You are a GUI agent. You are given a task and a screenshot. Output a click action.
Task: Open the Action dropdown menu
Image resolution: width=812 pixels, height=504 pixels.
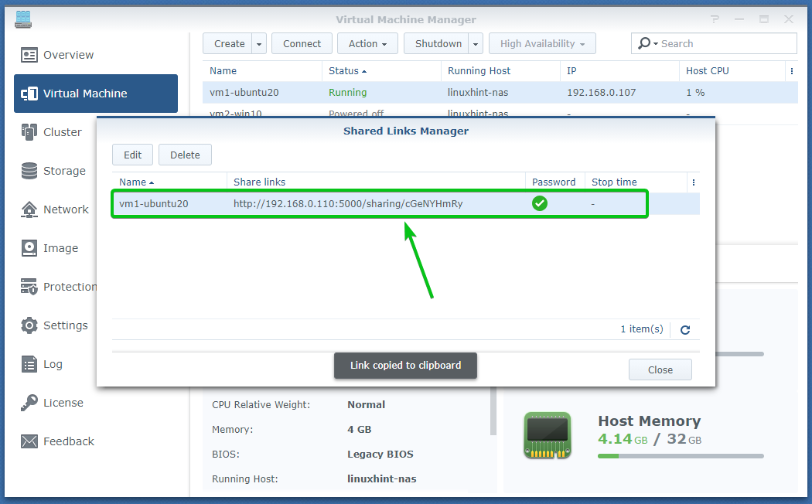click(367, 44)
